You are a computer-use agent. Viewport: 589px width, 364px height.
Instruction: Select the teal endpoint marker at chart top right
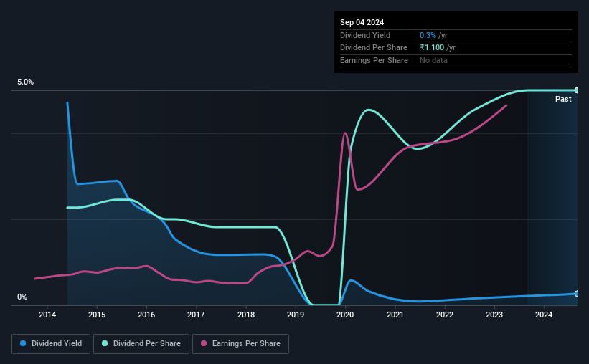(x=577, y=90)
